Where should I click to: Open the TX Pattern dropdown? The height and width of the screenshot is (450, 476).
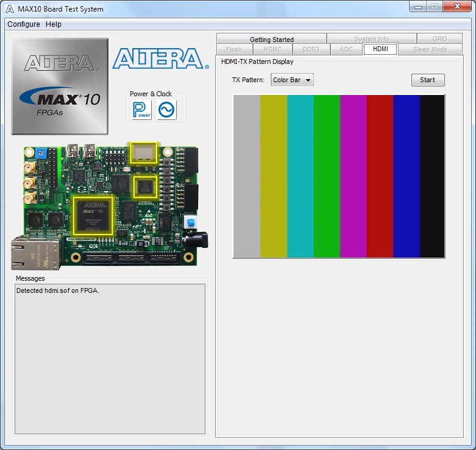click(x=292, y=80)
